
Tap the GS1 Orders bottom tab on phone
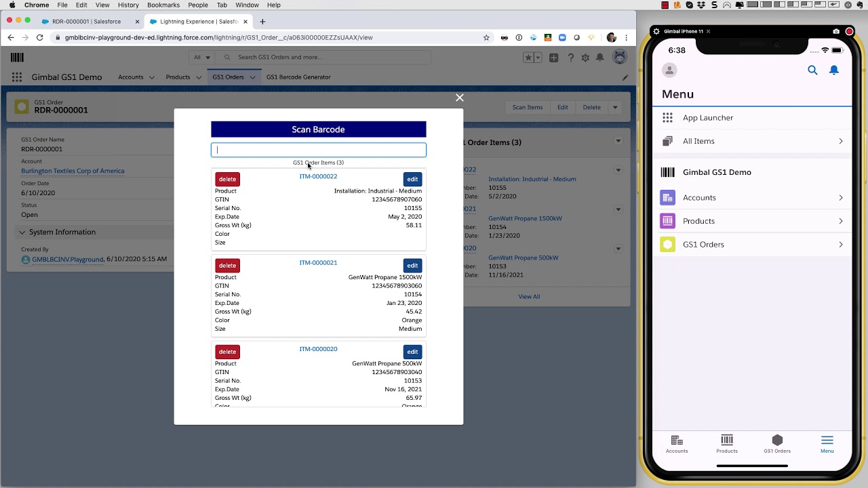click(x=777, y=444)
